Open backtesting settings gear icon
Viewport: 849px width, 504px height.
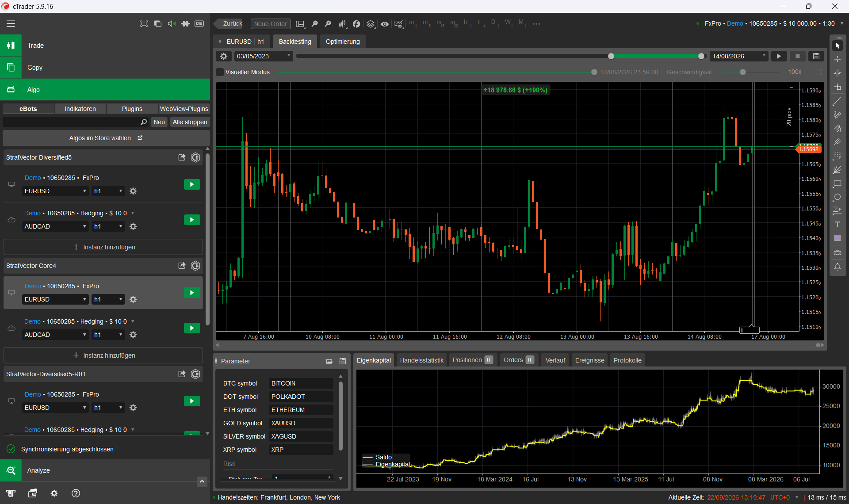click(x=224, y=56)
